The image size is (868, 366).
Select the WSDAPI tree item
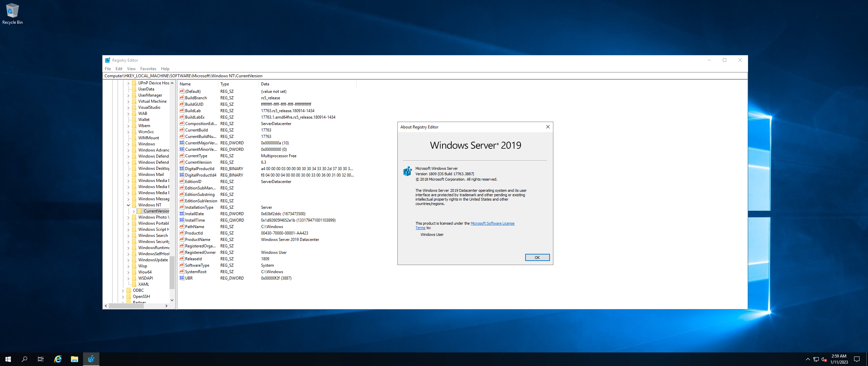pos(145,278)
